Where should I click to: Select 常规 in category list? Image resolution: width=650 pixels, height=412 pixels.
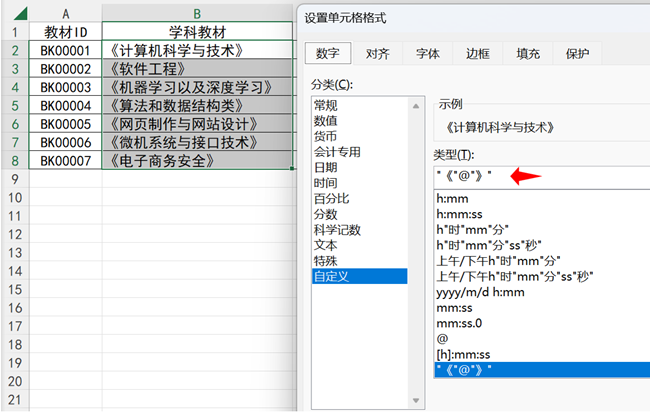(325, 105)
